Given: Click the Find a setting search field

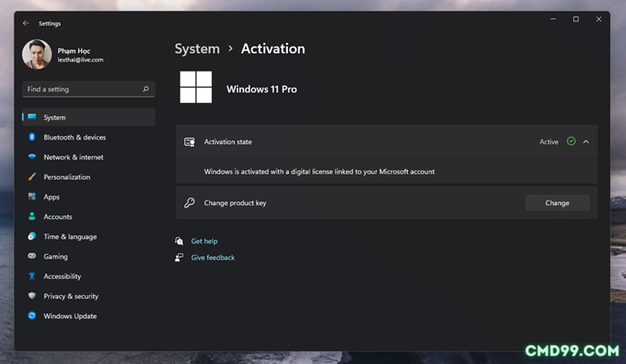Looking at the screenshot, I should tap(89, 89).
